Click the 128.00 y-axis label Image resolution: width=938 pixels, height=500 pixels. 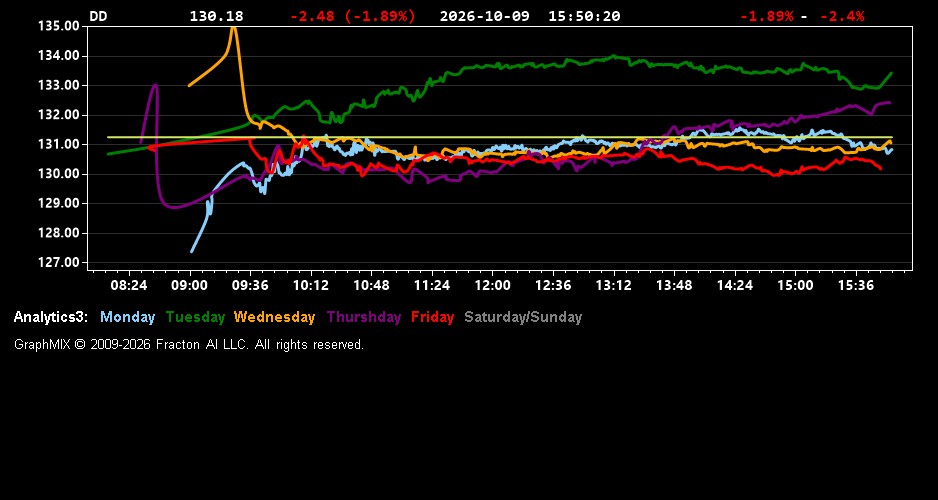tap(58, 233)
